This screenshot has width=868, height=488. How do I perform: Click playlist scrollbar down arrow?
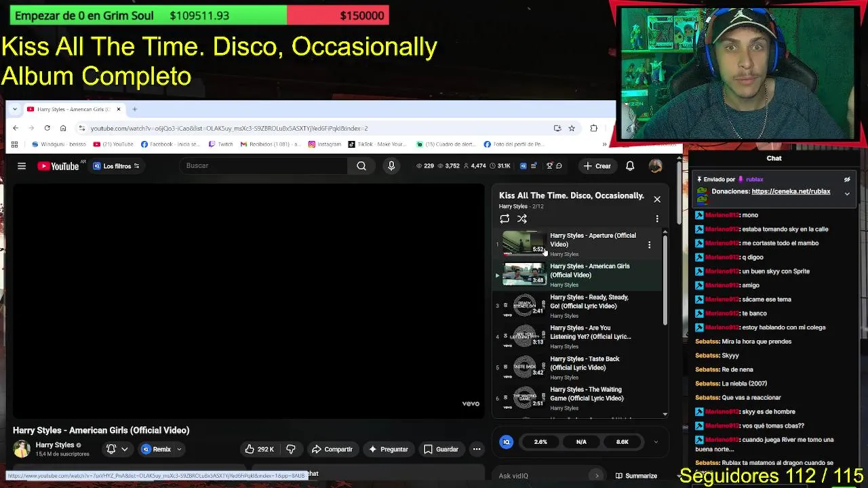tap(665, 413)
